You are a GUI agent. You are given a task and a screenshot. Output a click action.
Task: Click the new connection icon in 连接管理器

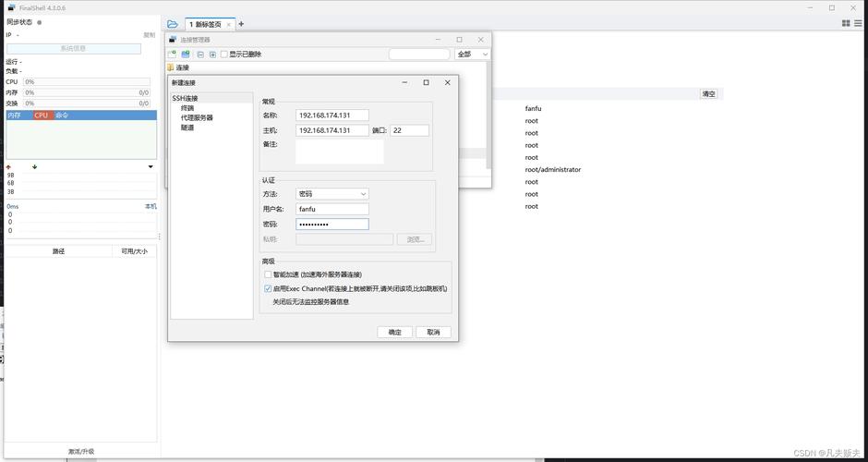click(172, 55)
